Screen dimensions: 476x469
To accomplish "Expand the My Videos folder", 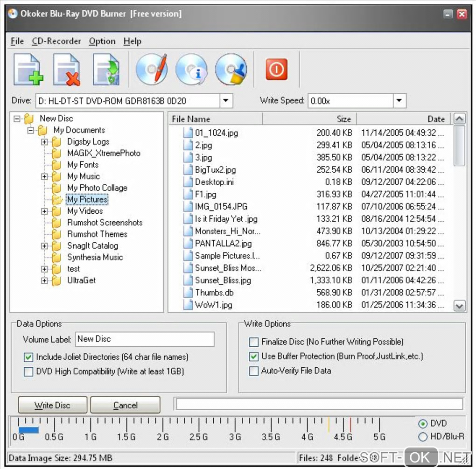I will point(44,211).
